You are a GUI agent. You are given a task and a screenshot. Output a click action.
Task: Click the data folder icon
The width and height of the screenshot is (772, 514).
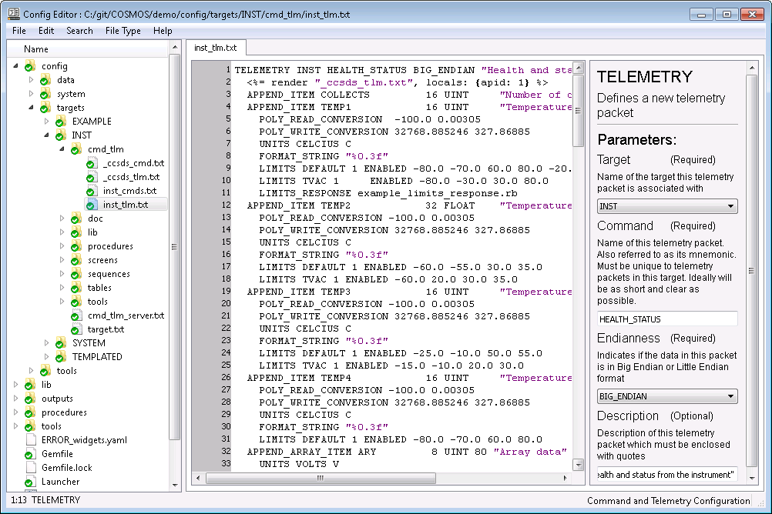[45, 80]
